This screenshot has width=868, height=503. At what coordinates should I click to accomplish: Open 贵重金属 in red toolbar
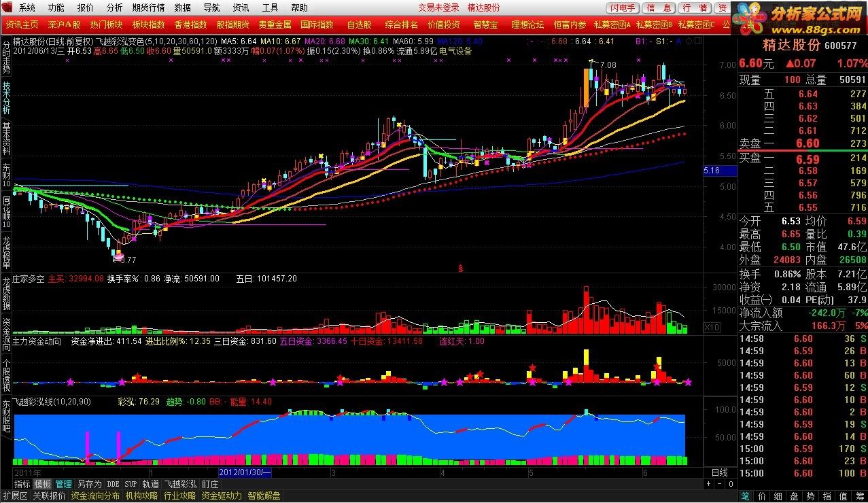pyautogui.click(x=275, y=24)
